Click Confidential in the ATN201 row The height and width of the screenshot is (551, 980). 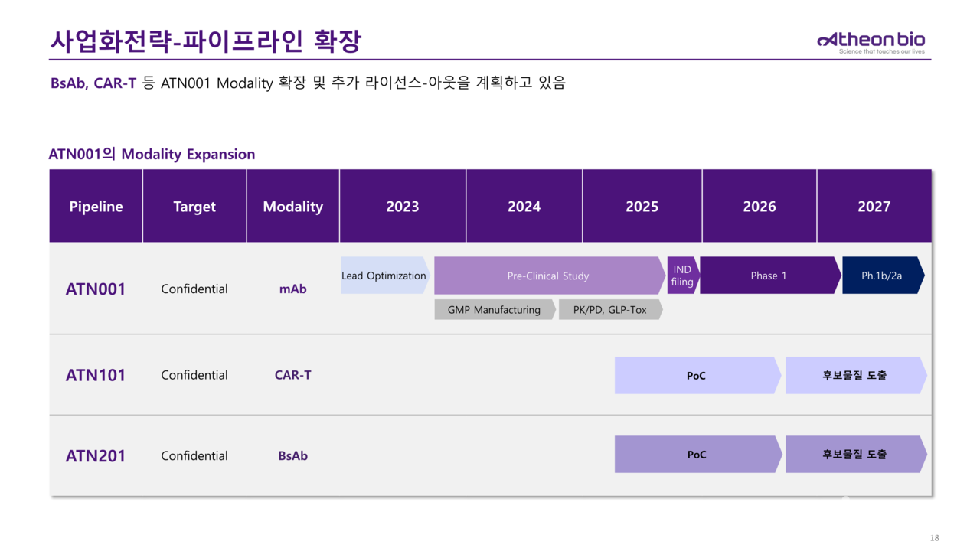tap(194, 455)
